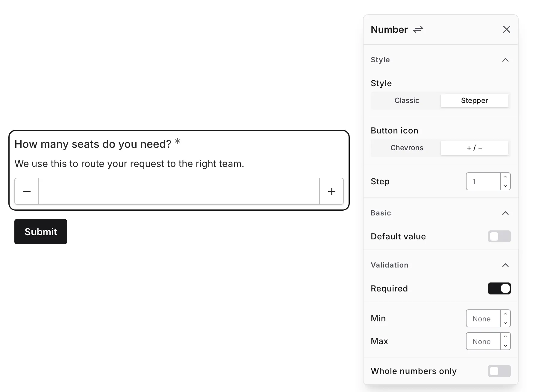Click the Submit button
Image resolution: width=533 pixels, height=392 pixels.
pos(41,232)
